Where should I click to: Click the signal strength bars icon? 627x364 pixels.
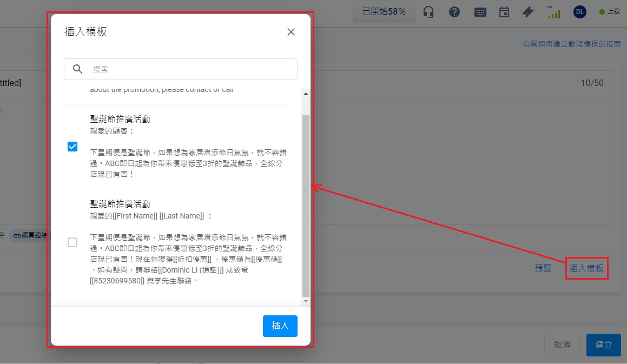[554, 12]
